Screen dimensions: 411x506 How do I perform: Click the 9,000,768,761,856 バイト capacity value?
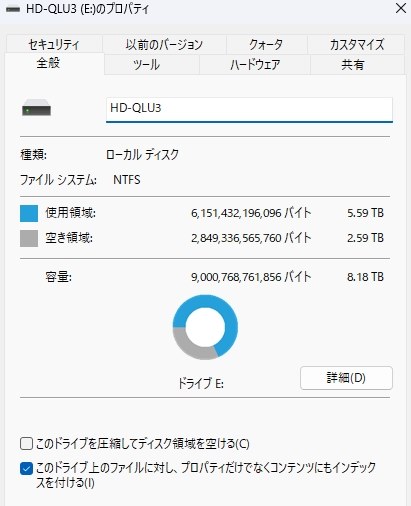pos(251,277)
